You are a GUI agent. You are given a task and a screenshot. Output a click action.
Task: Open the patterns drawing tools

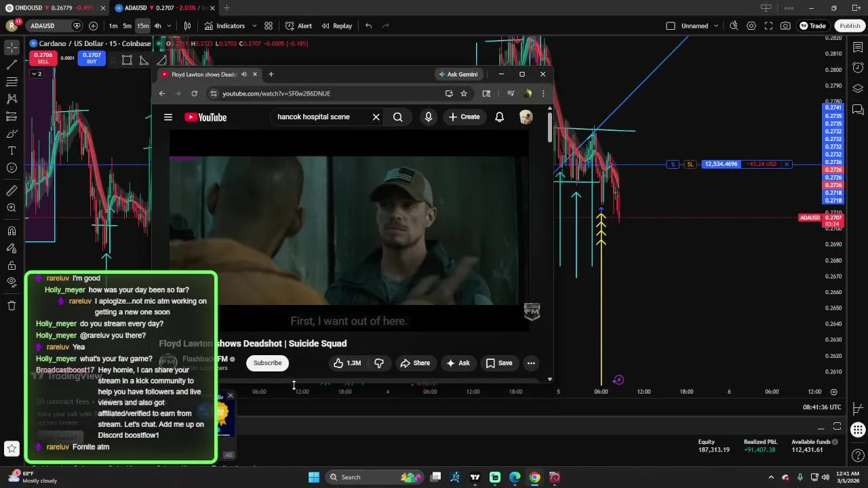(12, 99)
